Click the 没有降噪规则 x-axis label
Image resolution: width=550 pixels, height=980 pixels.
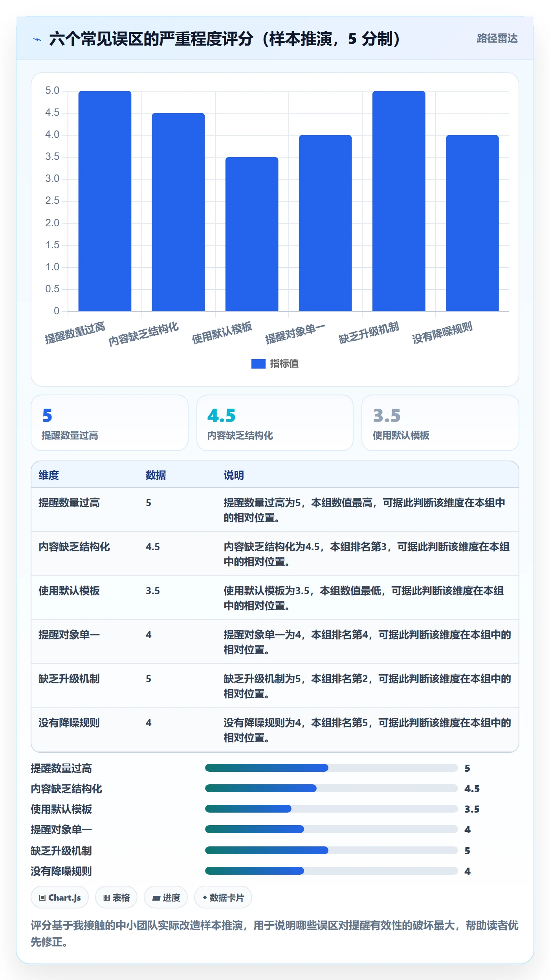pyautogui.click(x=442, y=333)
